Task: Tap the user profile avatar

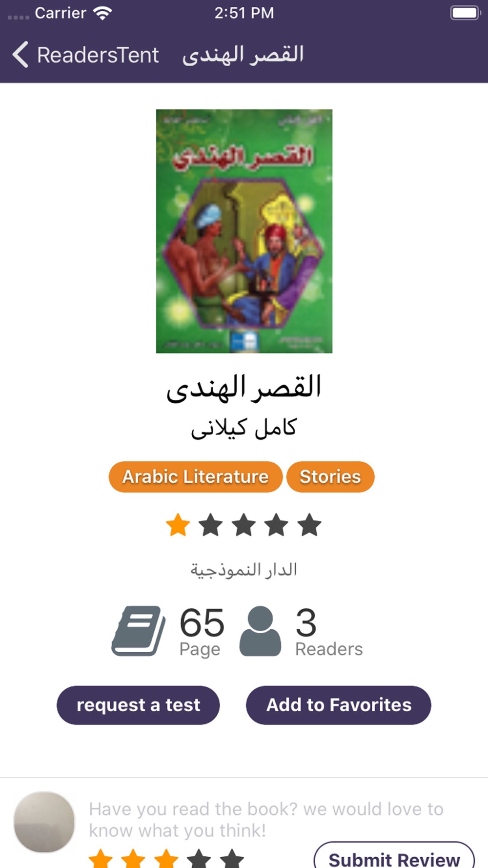Action: (x=44, y=822)
